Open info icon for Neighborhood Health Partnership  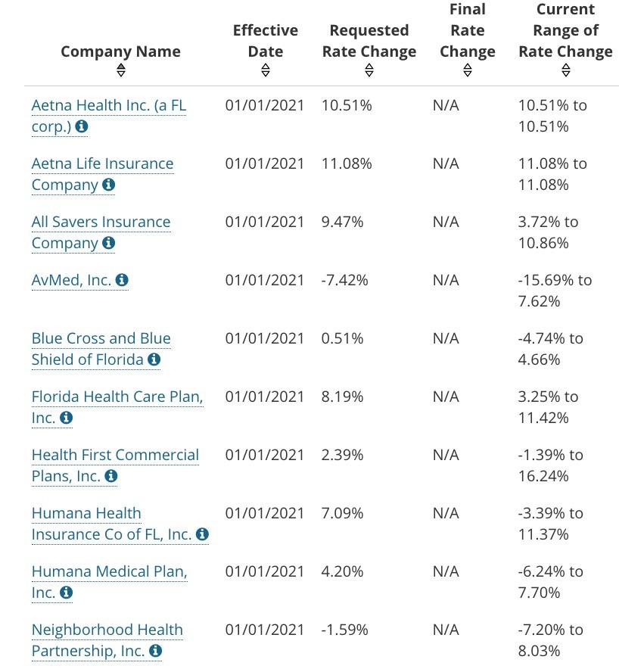pos(155,652)
